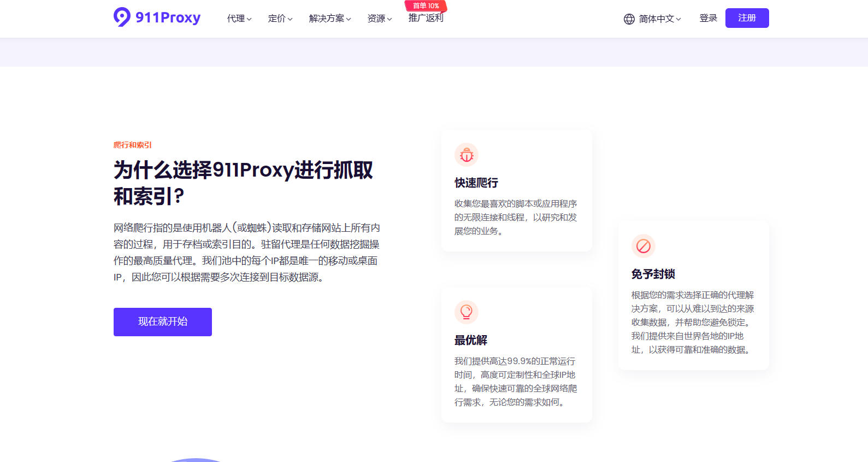Click the 登录 link
This screenshot has width=868, height=462.
[708, 18]
